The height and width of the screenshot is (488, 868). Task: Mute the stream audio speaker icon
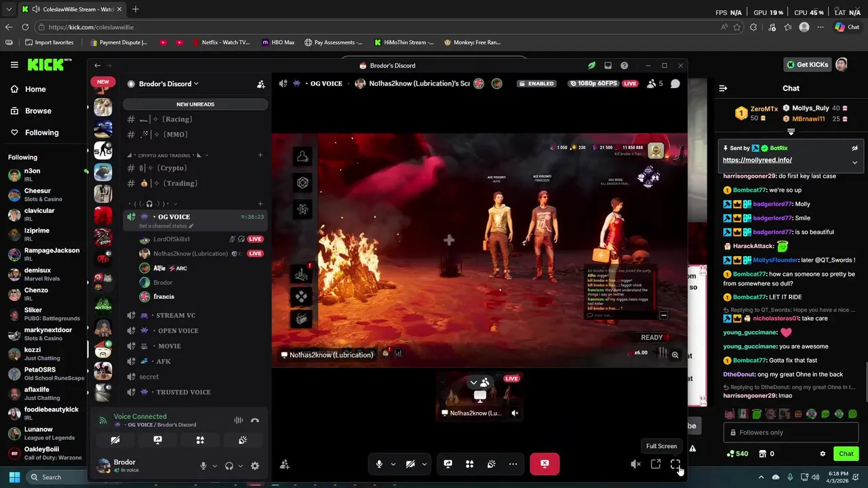coord(635,464)
